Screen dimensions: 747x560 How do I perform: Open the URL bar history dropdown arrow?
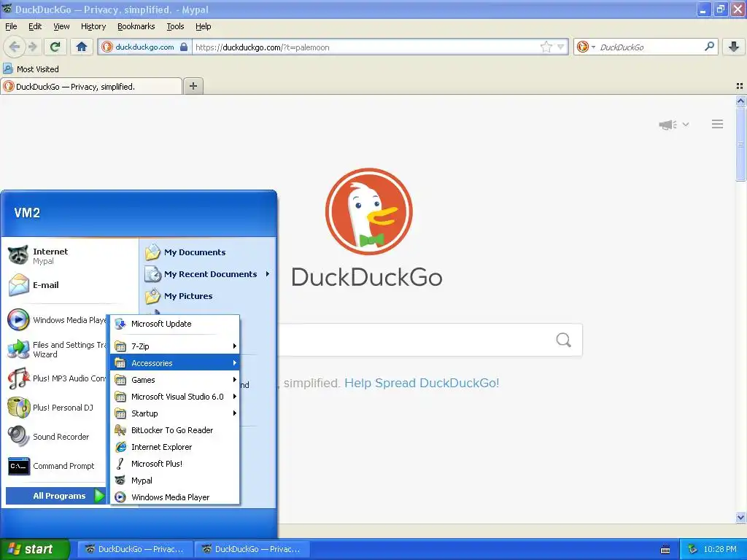coord(561,47)
